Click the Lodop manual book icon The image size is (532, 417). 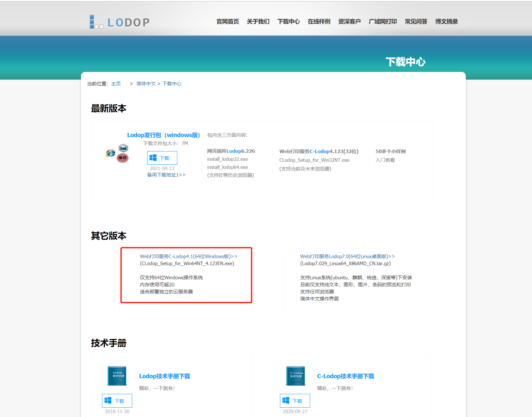tap(117, 376)
